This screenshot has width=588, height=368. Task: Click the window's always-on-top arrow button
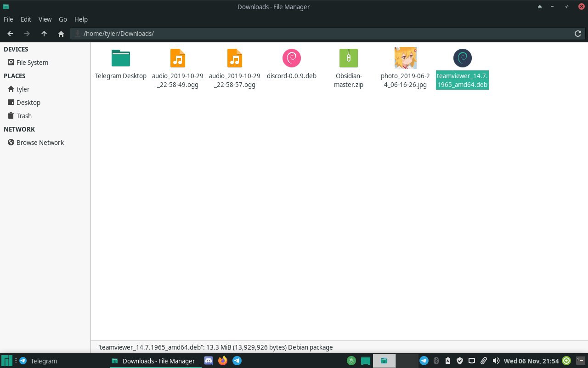(x=540, y=6)
